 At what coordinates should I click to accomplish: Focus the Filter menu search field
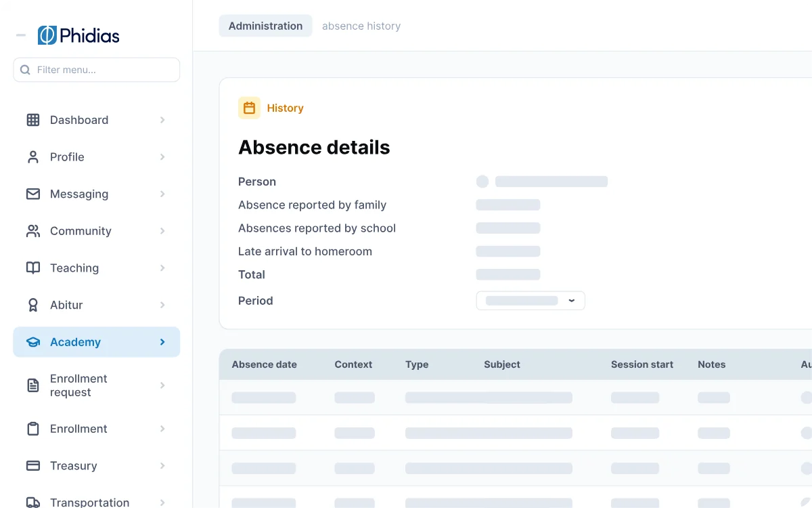click(x=97, y=70)
